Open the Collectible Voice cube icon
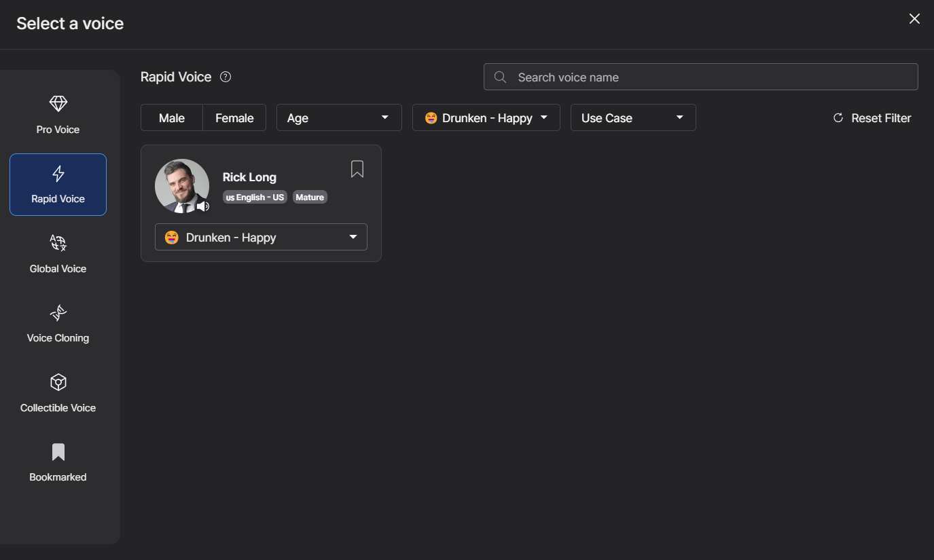 58,382
